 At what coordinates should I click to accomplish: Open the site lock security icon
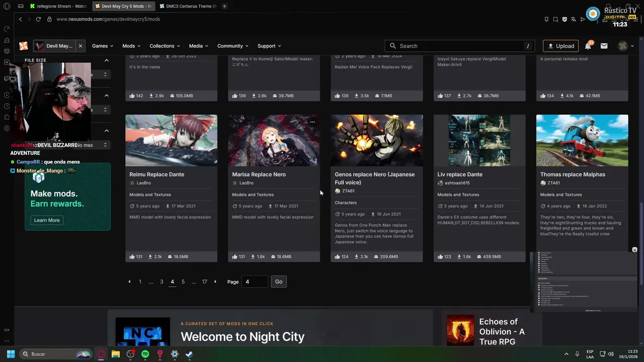pyautogui.click(x=49, y=19)
